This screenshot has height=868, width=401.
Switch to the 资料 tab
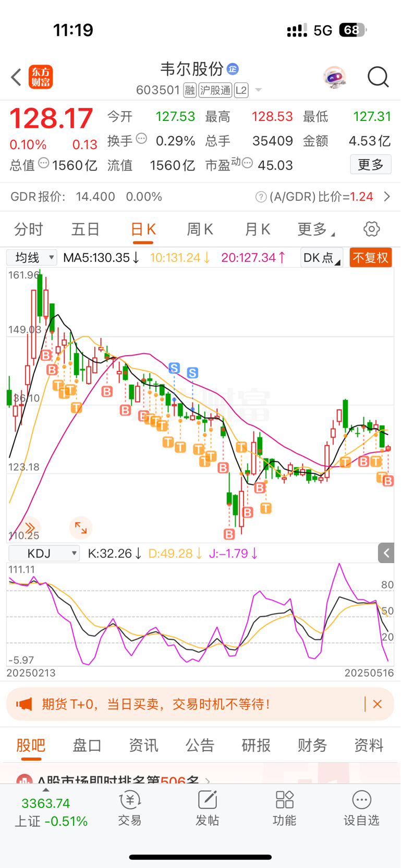369,745
